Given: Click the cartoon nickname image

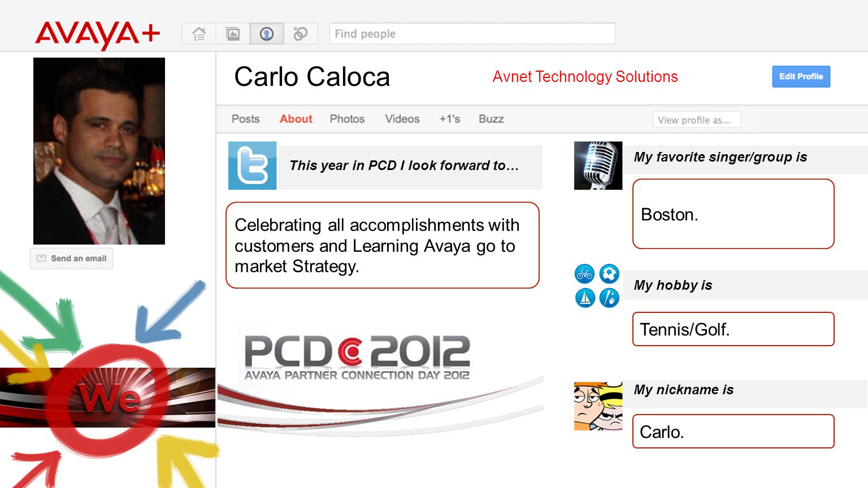Looking at the screenshot, I should tap(598, 406).
